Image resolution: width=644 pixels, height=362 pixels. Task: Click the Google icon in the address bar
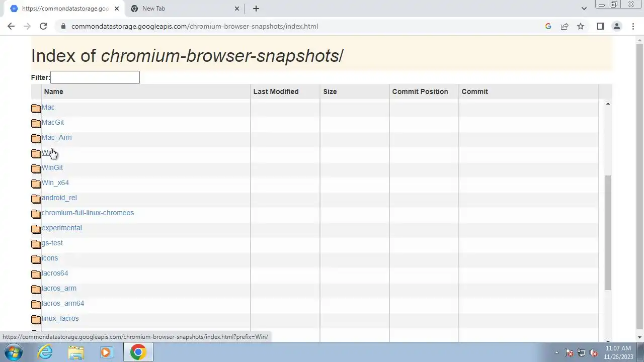(548, 26)
